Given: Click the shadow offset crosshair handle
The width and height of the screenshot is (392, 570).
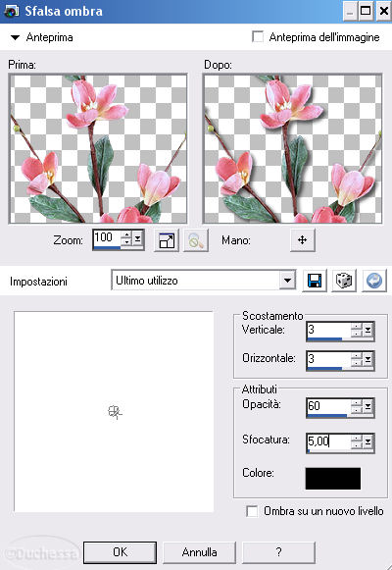Looking at the screenshot, I should (115, 412).
